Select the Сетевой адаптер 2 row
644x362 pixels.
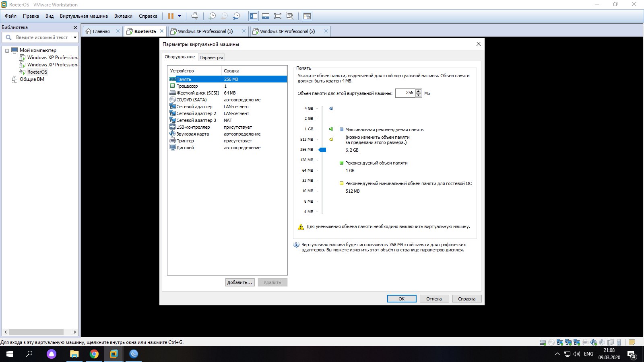tap(227, 113)
